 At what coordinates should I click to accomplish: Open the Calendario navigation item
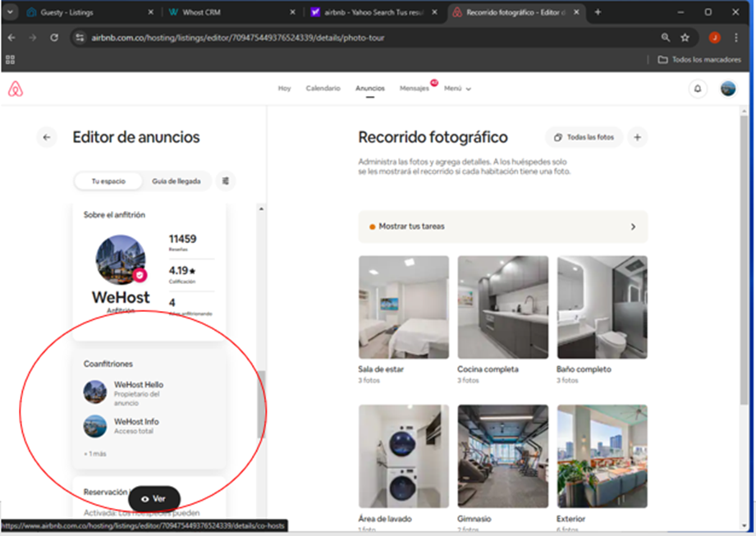point(323,89)
